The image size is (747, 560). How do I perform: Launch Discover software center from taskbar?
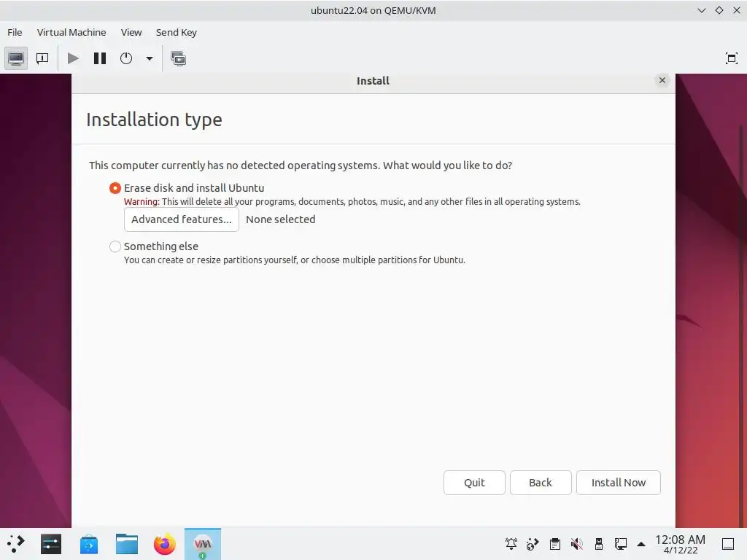click(x=88, y=544)
